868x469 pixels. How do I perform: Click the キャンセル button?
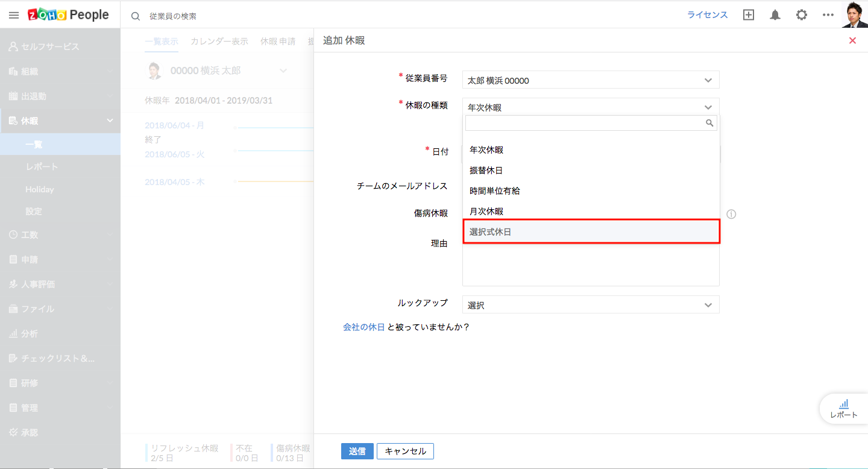pos(405,451)
